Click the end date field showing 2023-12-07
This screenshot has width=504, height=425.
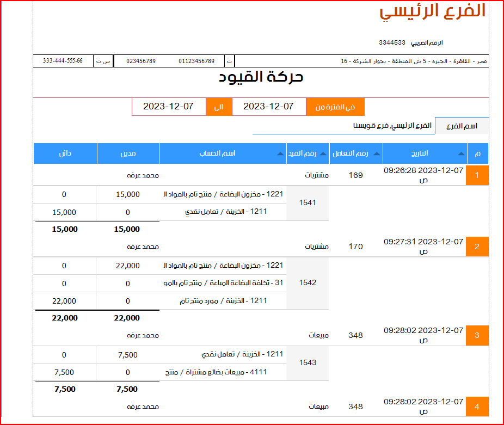pyautogui.click(x=169, y=107)
